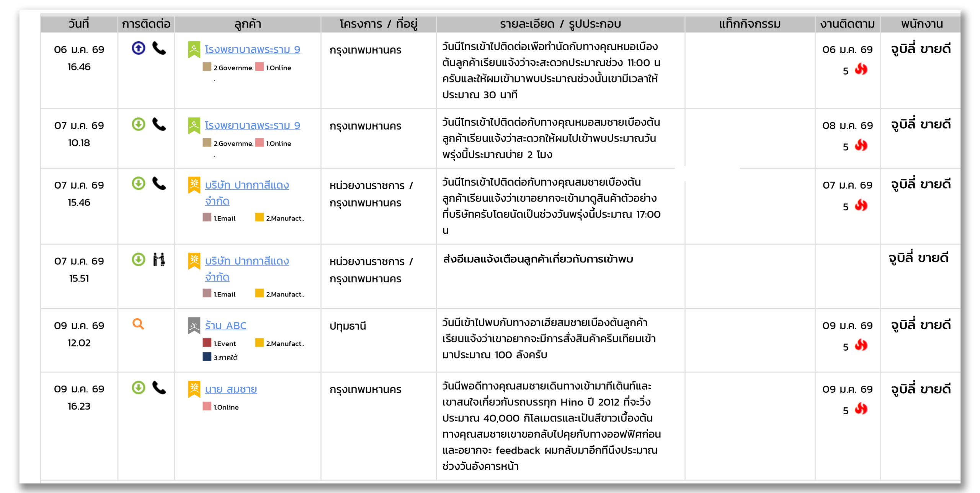Click the gray bookmark flag beside ร้าน ABC
The width and height of the screenshot is (980, 493).
click(194, 325)
